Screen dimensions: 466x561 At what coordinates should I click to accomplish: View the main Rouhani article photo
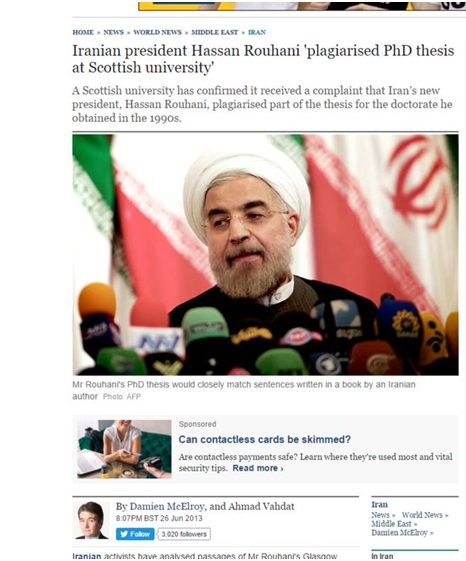pyautogui.click(x=265, y=255)
